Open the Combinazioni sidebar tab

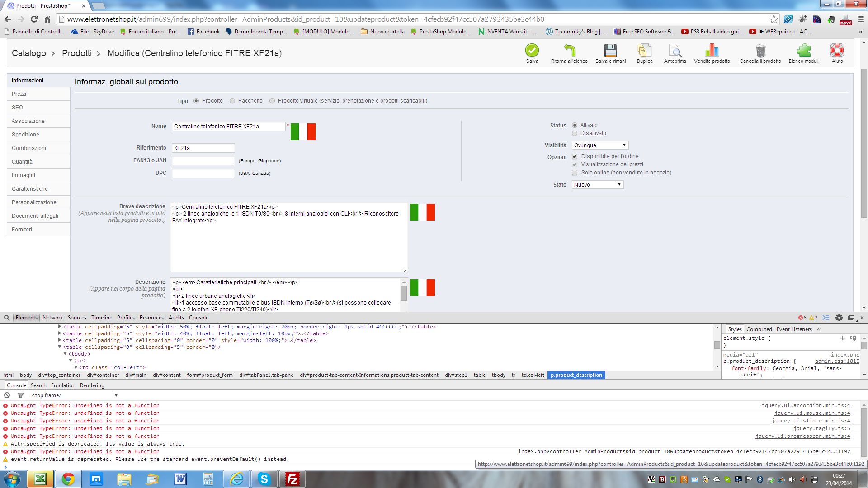(38, 148)
